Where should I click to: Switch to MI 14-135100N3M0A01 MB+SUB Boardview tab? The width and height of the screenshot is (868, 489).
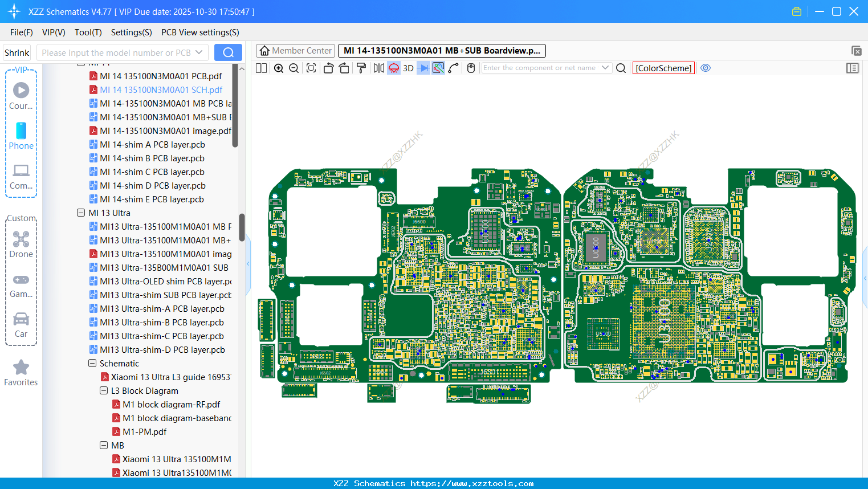442,51
